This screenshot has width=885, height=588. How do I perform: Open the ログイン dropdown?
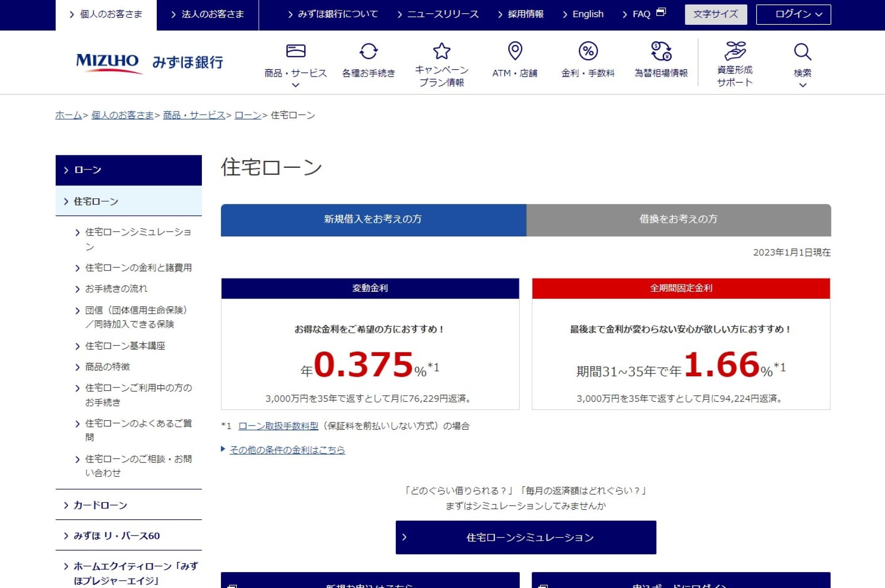coord(793,14)
